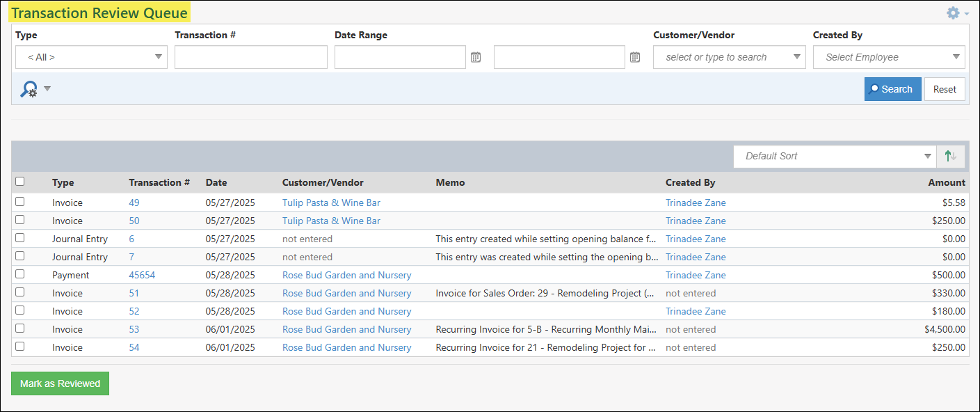Screen dimensions: 980x412
Task: Click the start Date Range input field
Action: tap(400, 57)
